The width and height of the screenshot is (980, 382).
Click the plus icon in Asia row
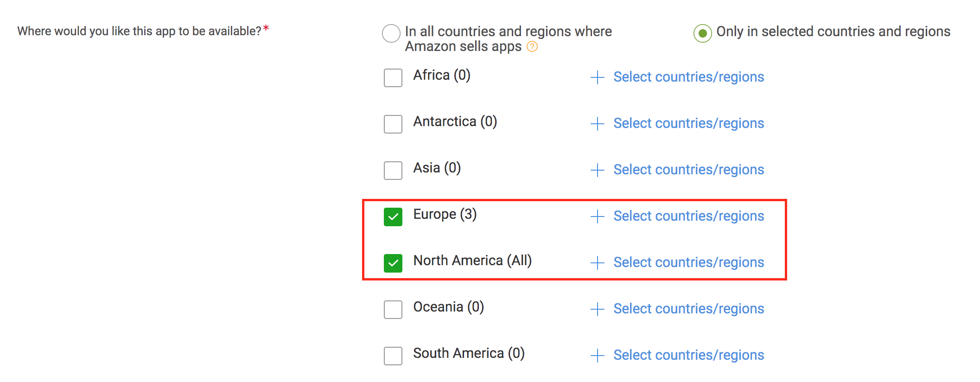598,170
